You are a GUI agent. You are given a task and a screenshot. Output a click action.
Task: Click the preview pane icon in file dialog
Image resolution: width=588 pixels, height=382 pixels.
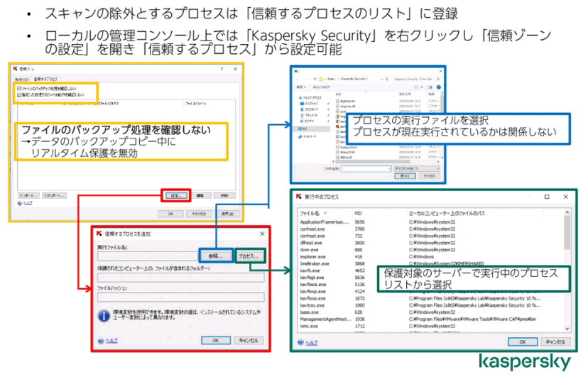(430, 87)
